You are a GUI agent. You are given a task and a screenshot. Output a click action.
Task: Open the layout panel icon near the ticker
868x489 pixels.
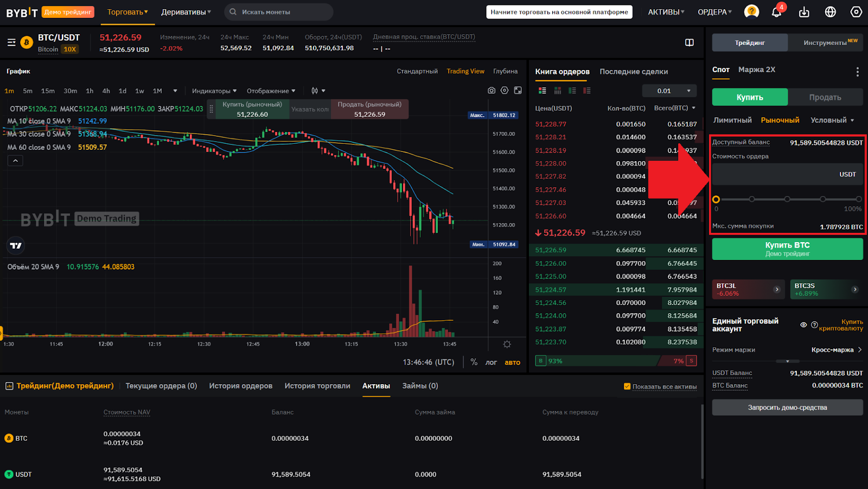(689, 42)
